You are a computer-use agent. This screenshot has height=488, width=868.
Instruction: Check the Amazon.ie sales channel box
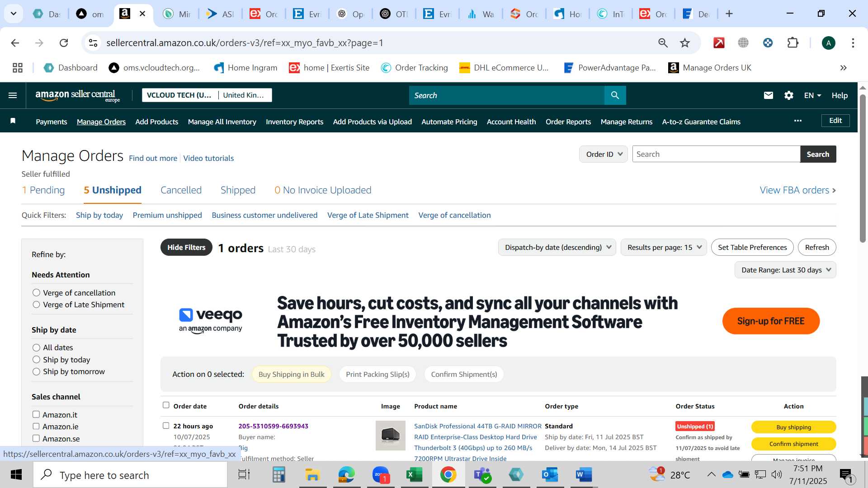[x=36, y=426]
